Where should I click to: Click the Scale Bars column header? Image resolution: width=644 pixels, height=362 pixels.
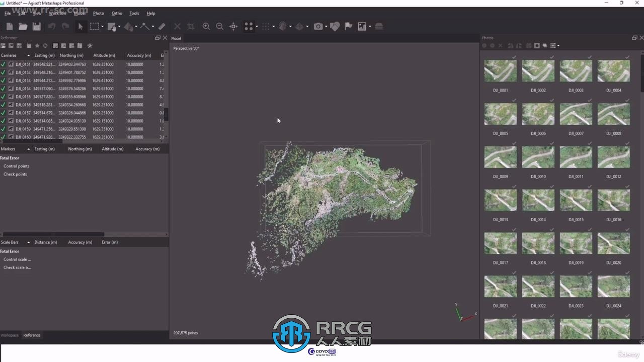tap(15, 242)
